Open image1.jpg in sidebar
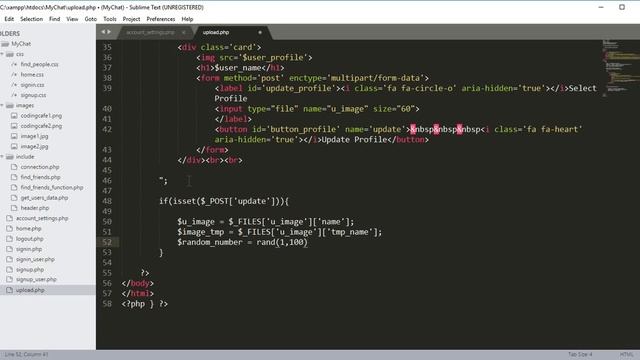The image size is (640, 360). coord(34,136)
